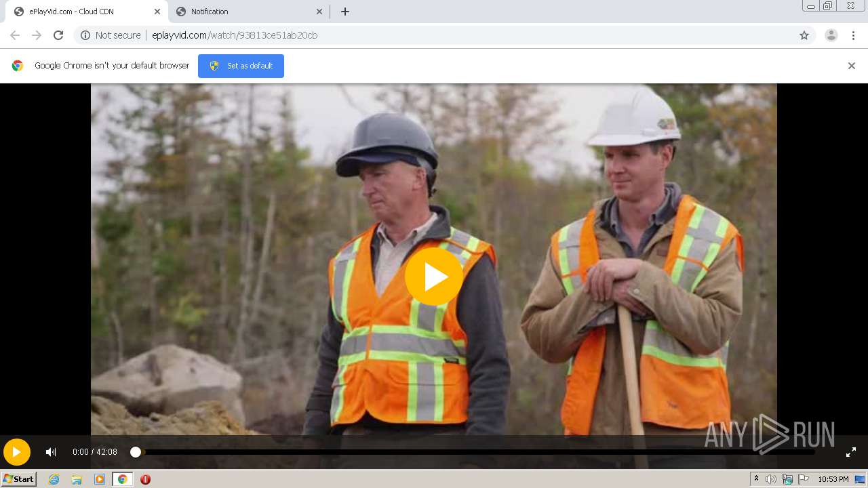Dismiss the default browser infobar
The height and width of the screenshot is (488, 868).
click(852, 66)
